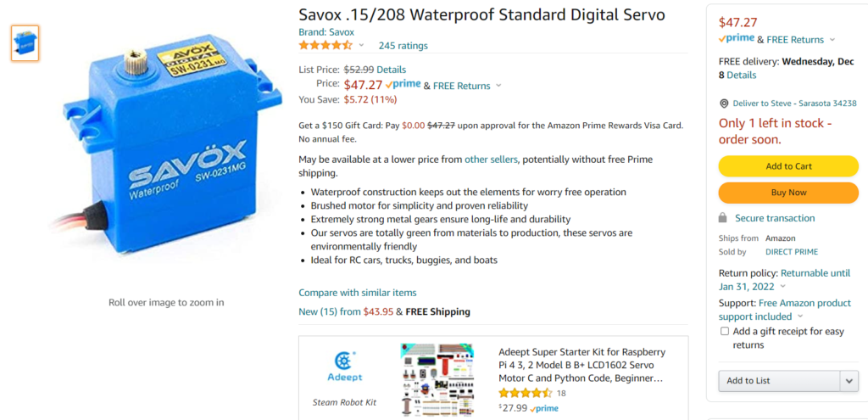Screen dimensions: 868x420
Task: Click the Buy Now button
Action: 788,193
